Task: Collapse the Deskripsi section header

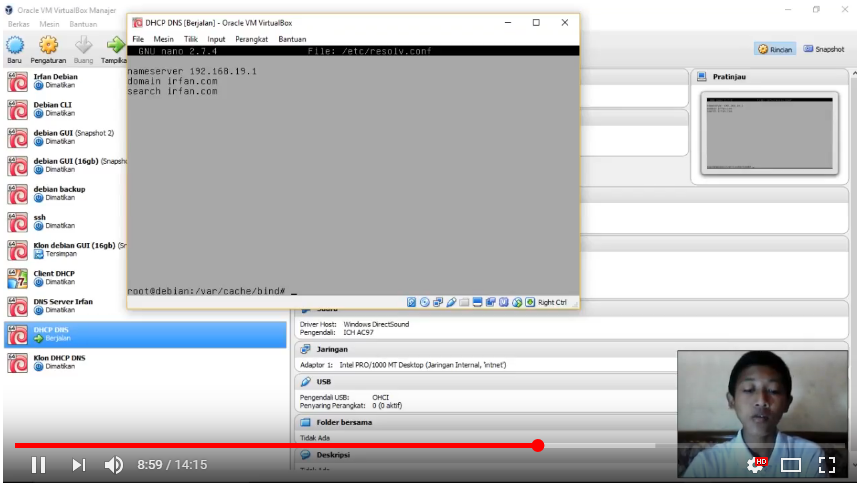Action: pos(333,455)
